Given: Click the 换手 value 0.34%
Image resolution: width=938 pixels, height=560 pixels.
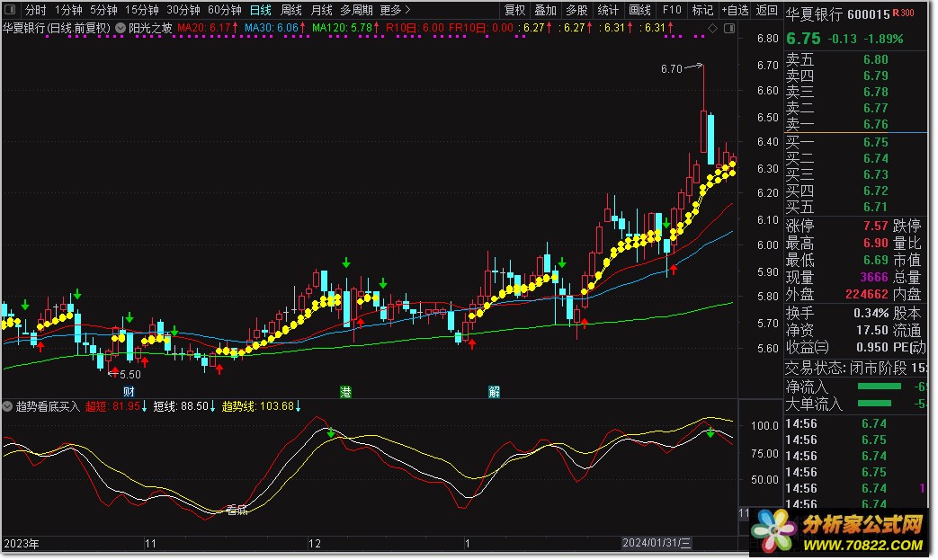Looking at the screenshot, I should point(871,313).
